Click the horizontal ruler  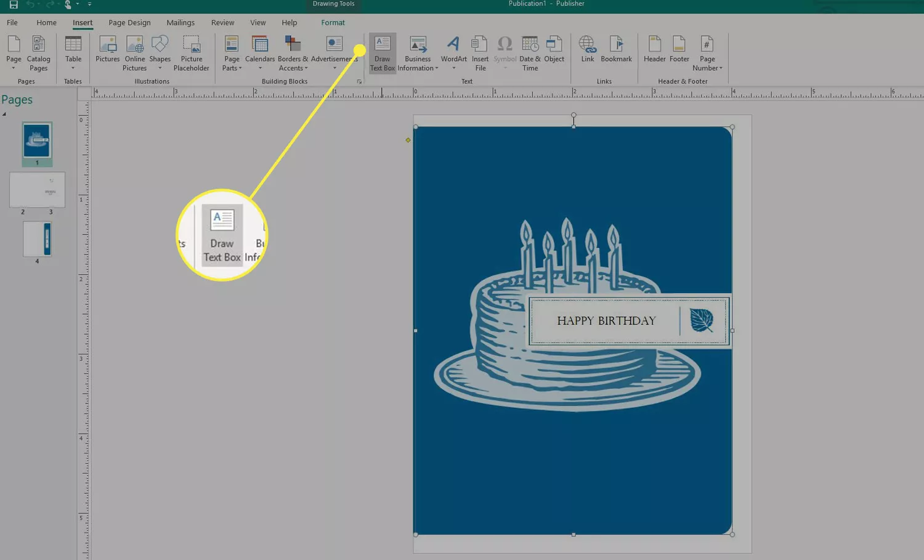pos(508,93)
